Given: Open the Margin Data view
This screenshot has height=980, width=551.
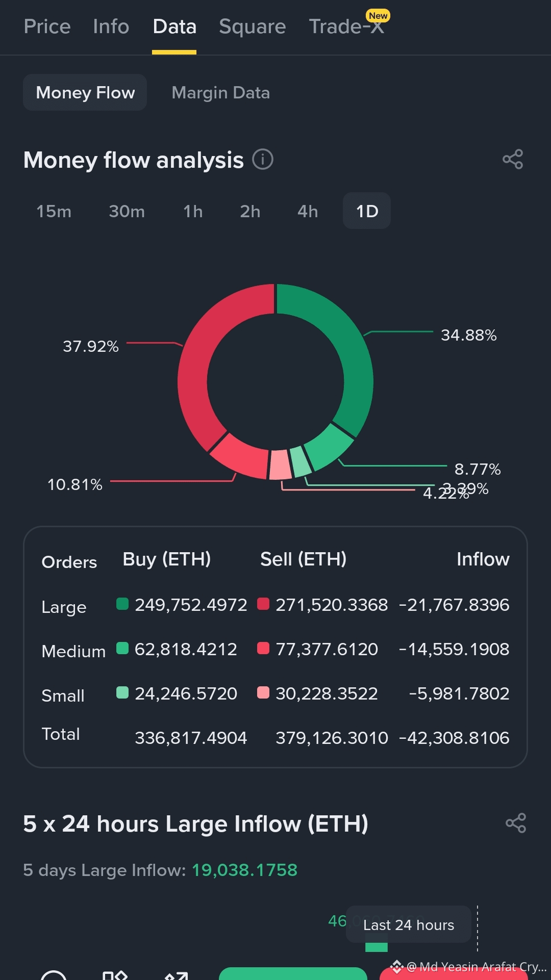Looking at the screenshot, I should click(x=221, y=93).
